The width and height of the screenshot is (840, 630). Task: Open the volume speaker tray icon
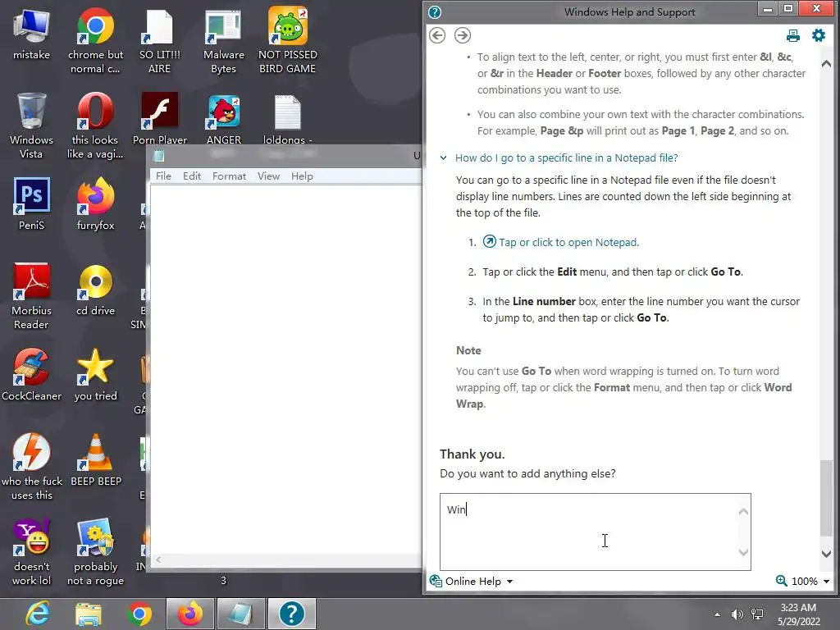point(737,614)
